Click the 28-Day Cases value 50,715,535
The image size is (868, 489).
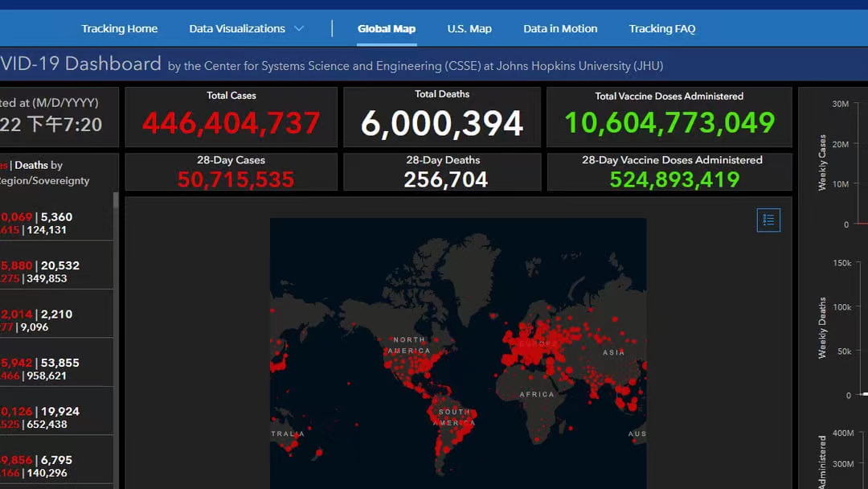(x=235, y=179)
